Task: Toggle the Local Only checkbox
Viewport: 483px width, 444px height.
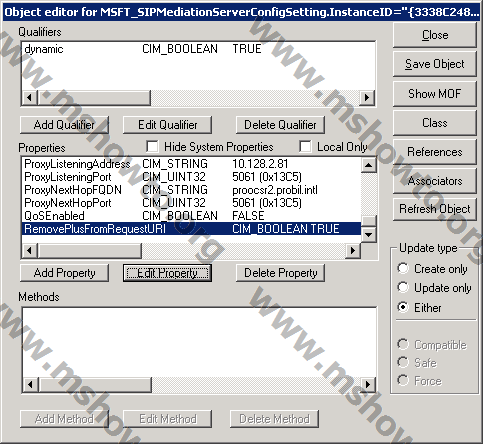Action: tap(305, 146)
